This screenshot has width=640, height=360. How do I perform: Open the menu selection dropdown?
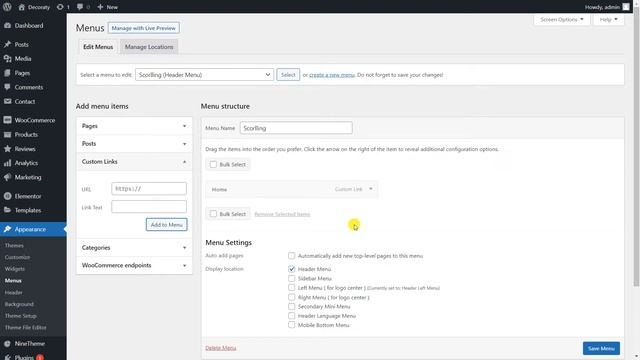204,75
